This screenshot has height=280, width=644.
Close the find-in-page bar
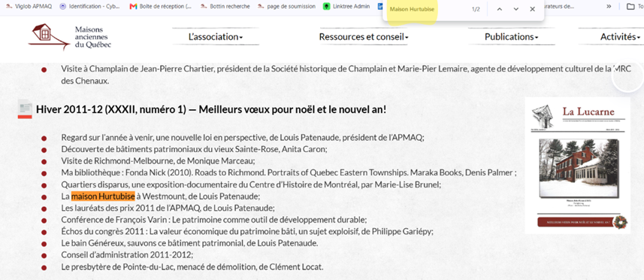pos(532,9)
